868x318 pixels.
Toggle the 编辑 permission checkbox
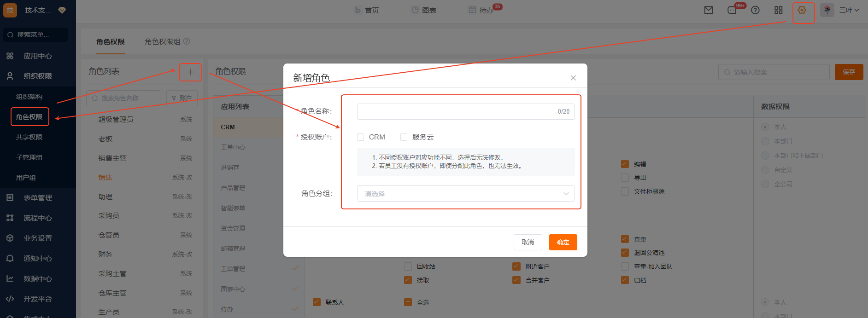pos(625,164)
